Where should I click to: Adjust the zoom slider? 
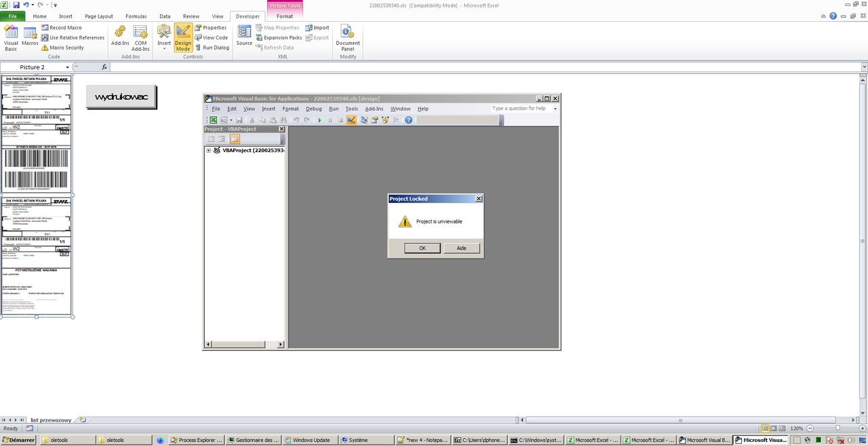(838, 428)
